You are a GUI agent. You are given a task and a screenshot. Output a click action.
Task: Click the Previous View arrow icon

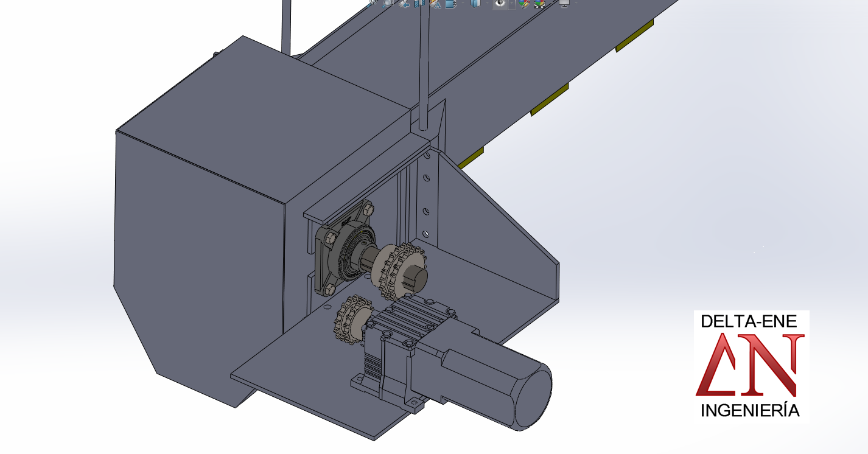(x=403, y=3)
